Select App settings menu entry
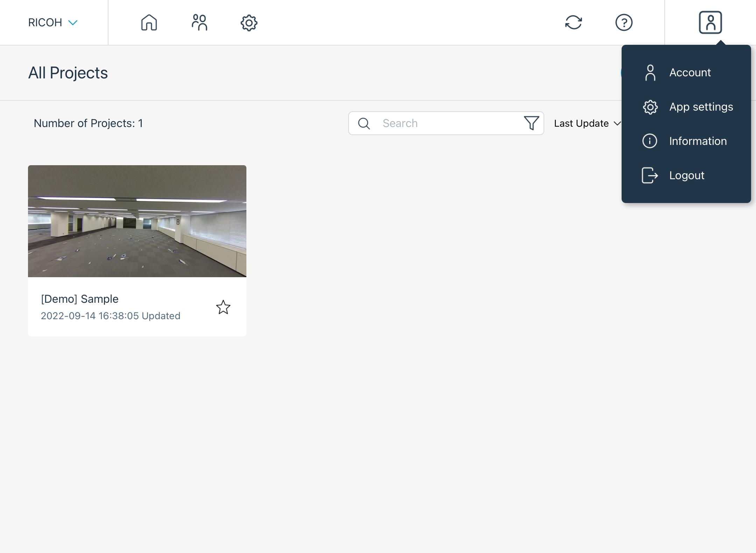This screenshot has height=553, width=756. click(x=701, y=107)
